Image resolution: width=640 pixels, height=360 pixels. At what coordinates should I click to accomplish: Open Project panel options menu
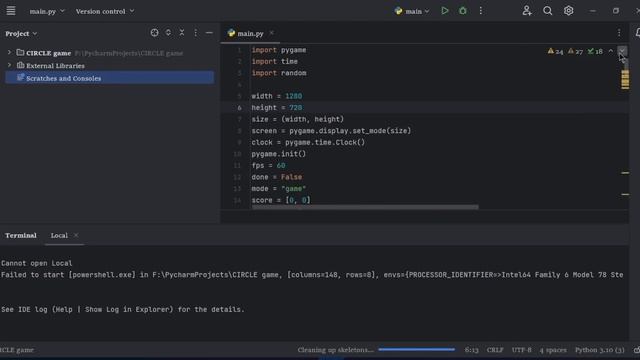tap(196, 33)
